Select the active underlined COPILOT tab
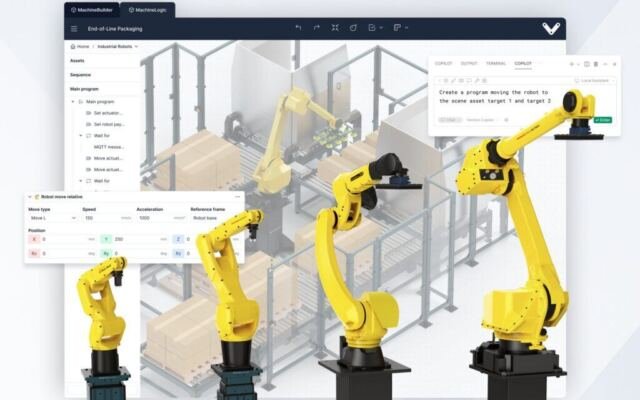640x400 pixels. tap(523, 64)
